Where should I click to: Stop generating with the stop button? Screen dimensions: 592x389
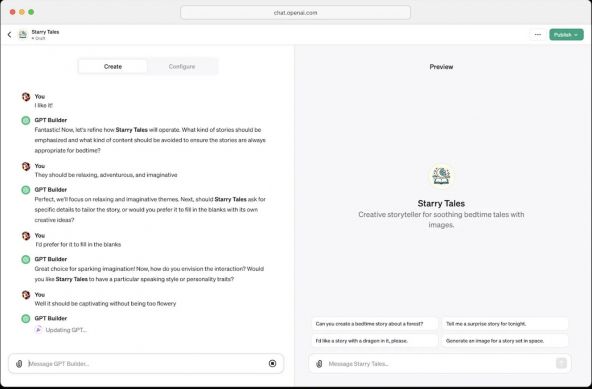(x=272, y=363)
